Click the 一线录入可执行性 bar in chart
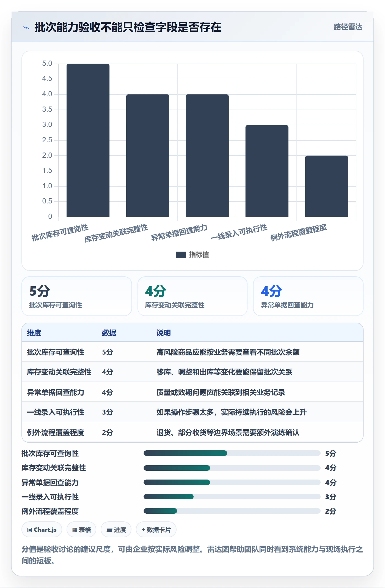Viewport: 385px width, 588px height. tap(267, 171)
